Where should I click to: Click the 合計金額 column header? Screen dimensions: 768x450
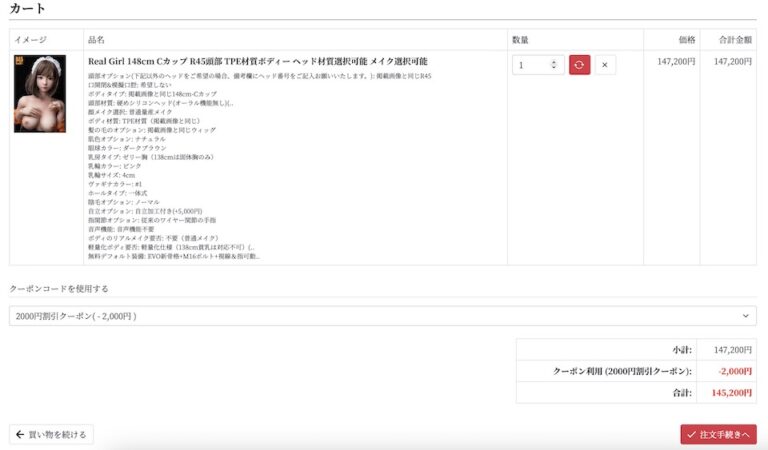[x=733, y=40]
